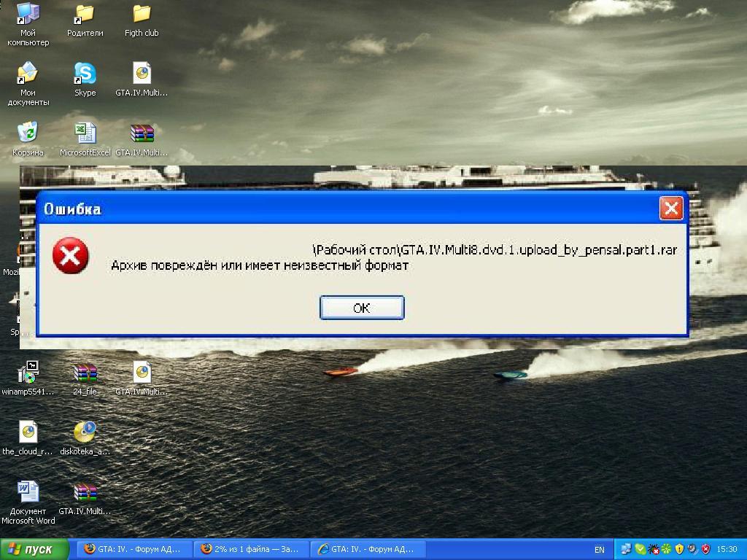Open the Мои документы icon
The width and height of the screenshot is (747, 560).
click(28, 74)
